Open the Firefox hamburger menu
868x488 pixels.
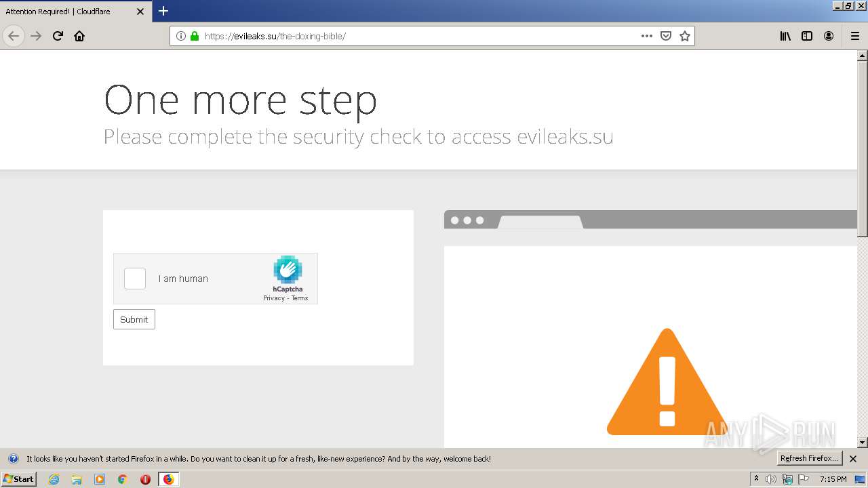pos(855,36)
